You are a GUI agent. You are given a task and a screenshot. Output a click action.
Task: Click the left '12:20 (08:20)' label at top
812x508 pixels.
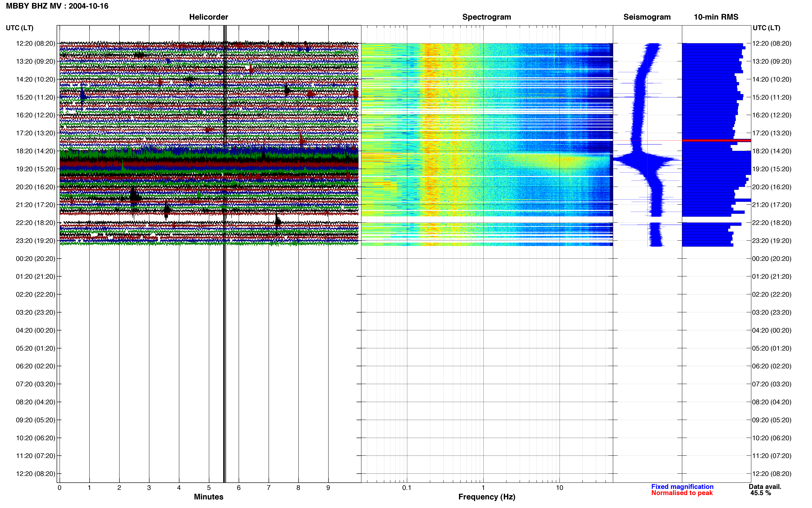(x=36, y=43)
